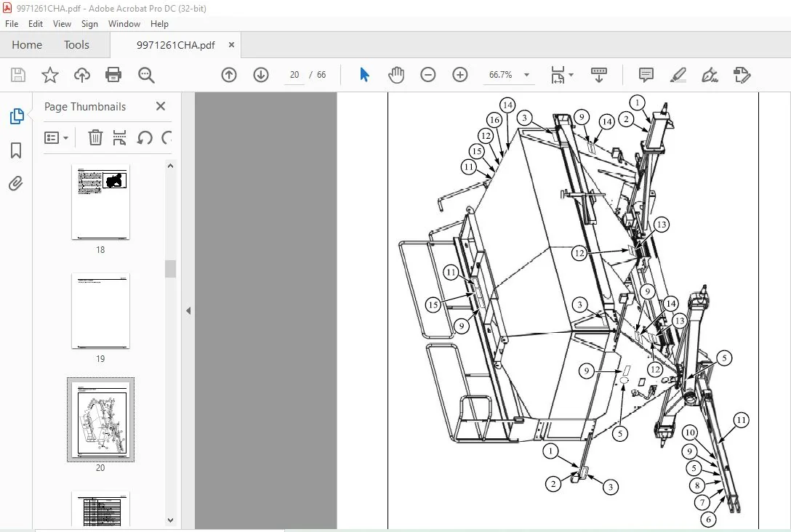Open the Bookmarks sidebar icon
791x532 pixels.
click(x=16, y=150)
